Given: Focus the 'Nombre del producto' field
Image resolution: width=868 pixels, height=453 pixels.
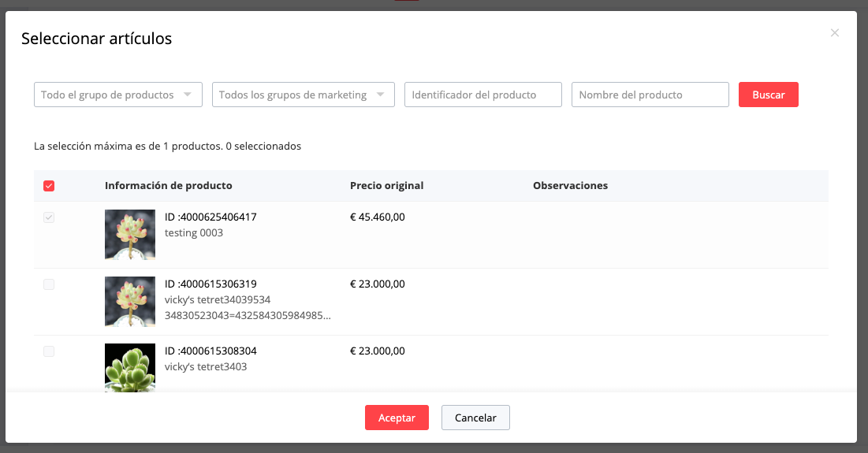Looking at the screenshot, I should 650,95.
